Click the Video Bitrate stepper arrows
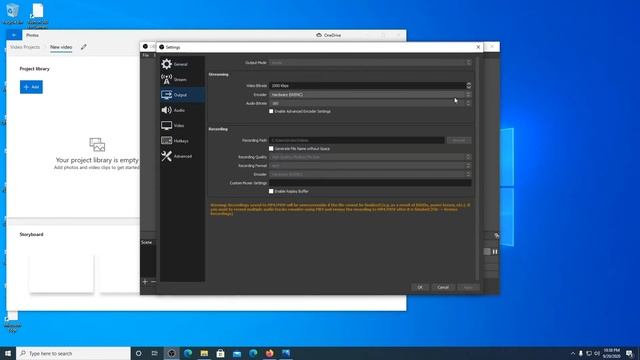The image size is (640, 360). point(469,85)
